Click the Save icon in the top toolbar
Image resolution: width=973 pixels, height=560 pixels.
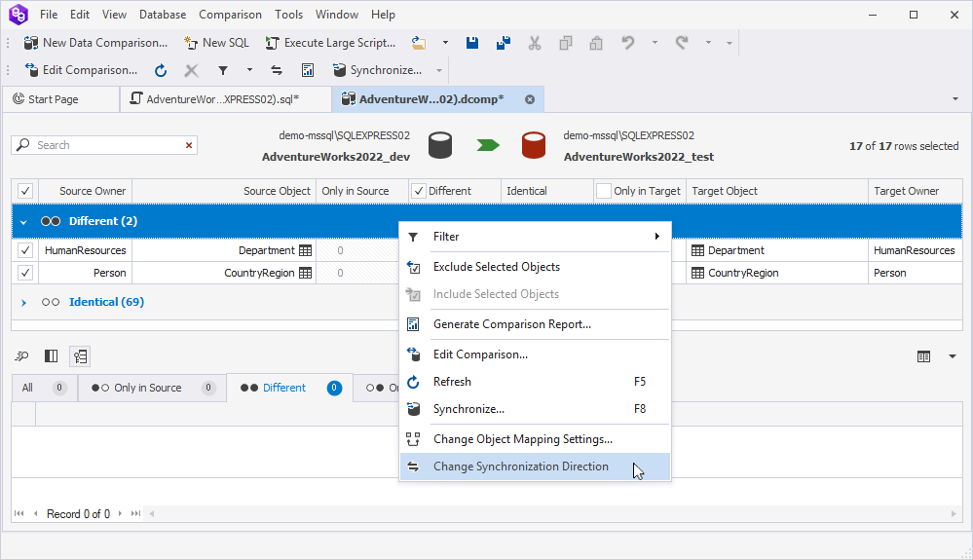pyautogui.click(x=472, y=43)
